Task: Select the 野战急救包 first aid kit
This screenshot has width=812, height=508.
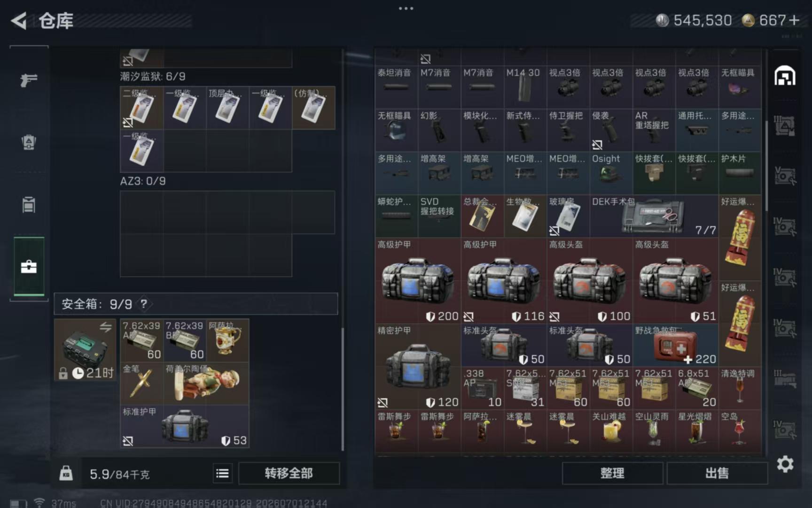Action: (675, 345)
